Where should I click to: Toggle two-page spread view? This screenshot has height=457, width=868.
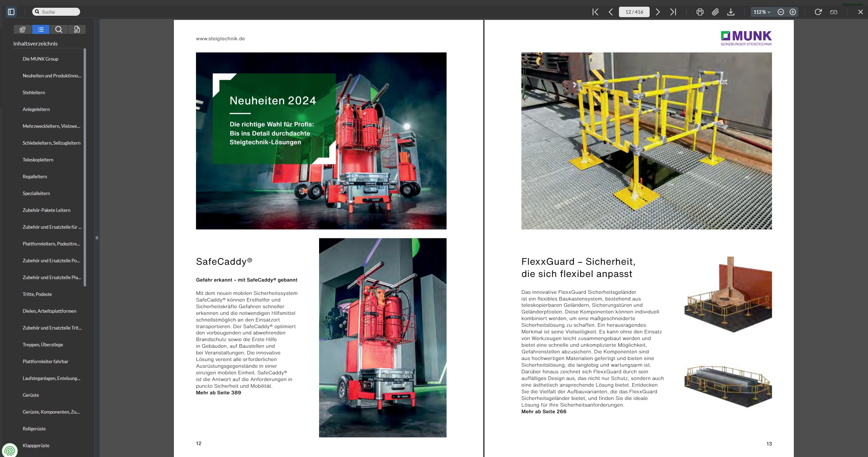click(834, 12)
